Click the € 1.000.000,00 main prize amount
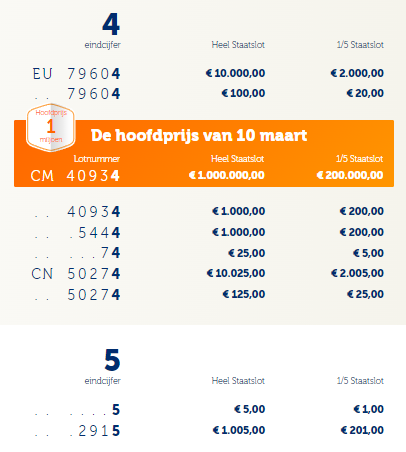Image resolution: width=406 pixels, height=452 pixels. (227, 175)
